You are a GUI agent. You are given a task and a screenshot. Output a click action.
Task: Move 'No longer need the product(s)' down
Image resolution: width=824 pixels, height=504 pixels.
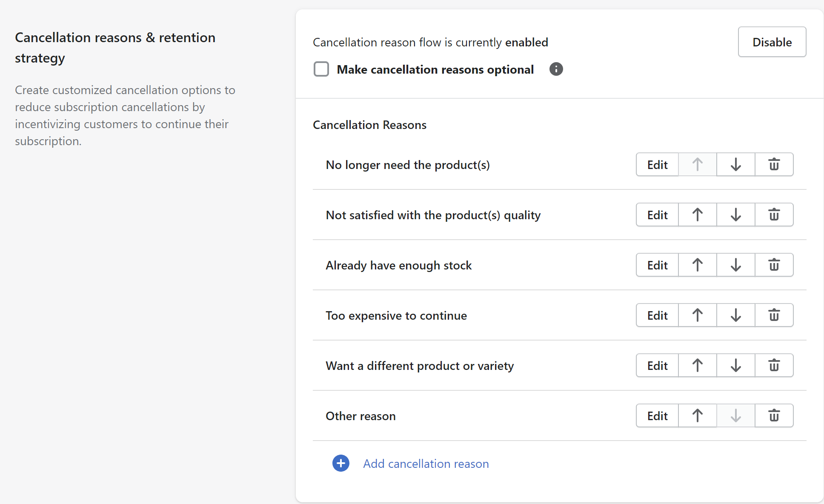(735, 164)
